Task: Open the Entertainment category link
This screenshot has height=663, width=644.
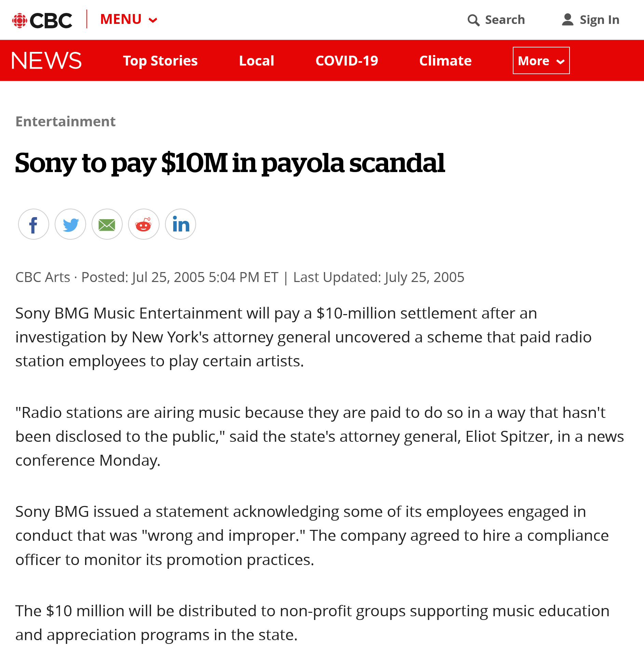Action: 66,122
